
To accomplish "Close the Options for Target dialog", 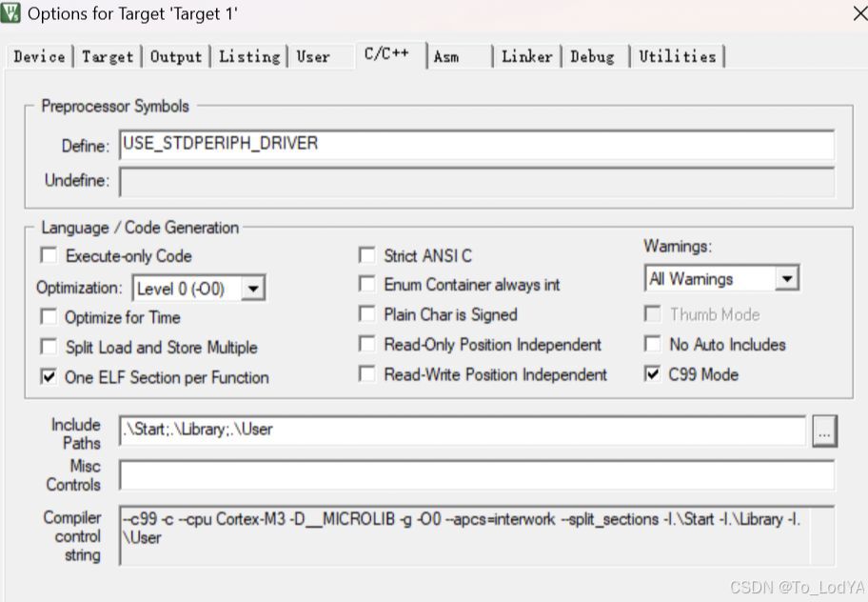I will 859,13.
